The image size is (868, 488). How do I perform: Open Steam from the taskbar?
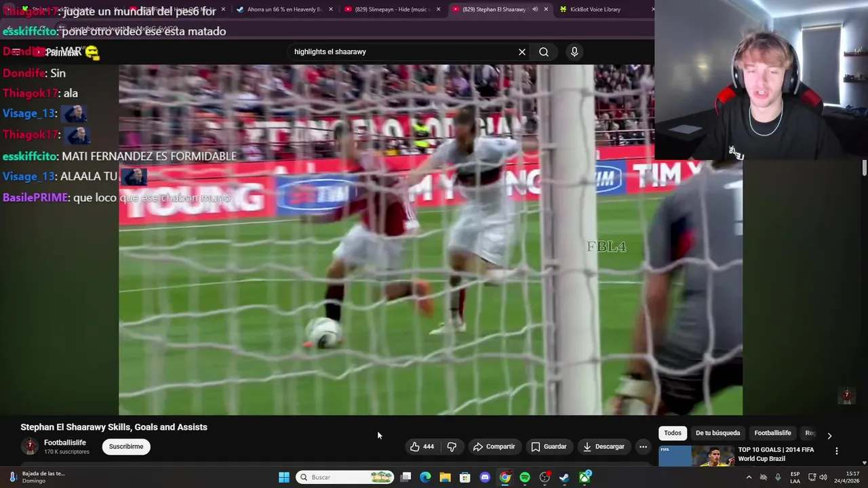564,477
